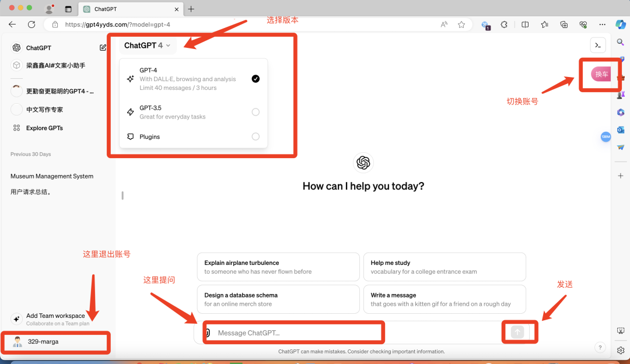Open the browser three-dot menu
The height and width of the screenshot is (364, 630).
coord(602,24)
